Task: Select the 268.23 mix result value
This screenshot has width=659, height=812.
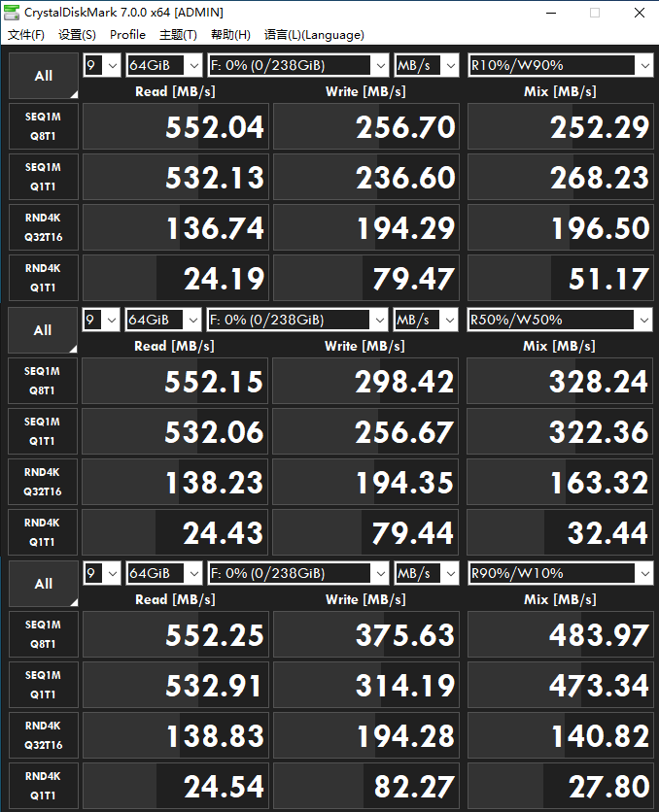Action: 561,177
